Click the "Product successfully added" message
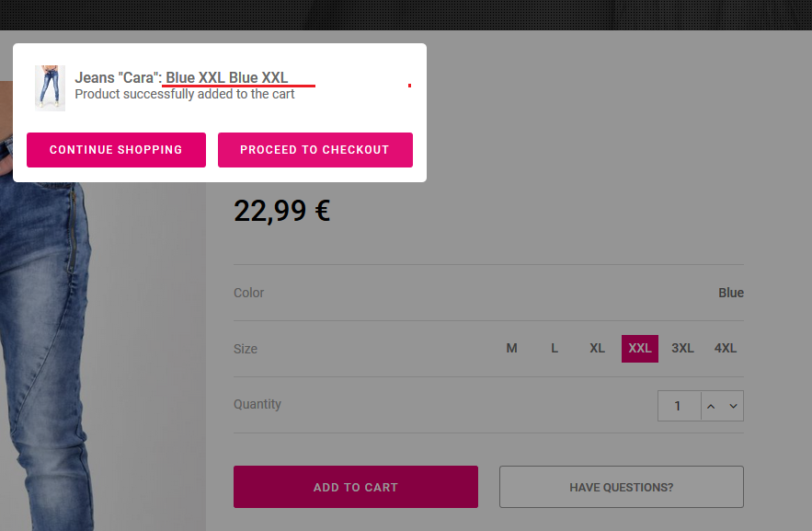The image size is (812, 531). [x=185, y=94]
